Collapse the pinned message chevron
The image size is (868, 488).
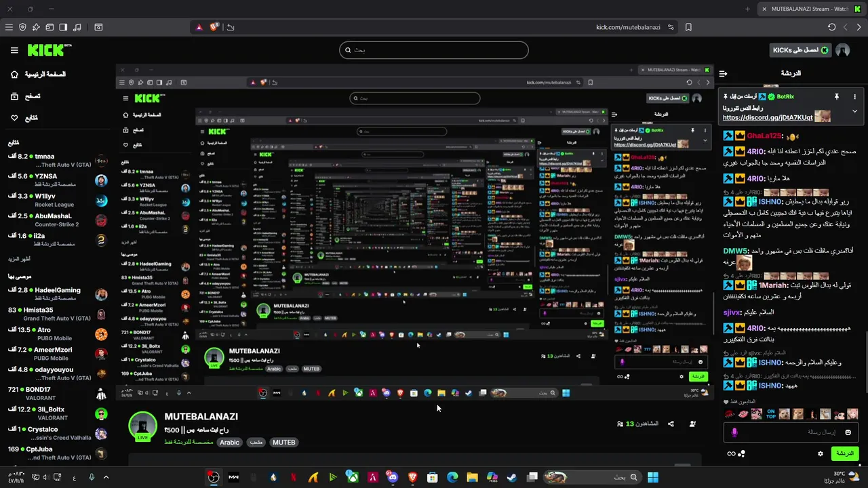point(854,111)
